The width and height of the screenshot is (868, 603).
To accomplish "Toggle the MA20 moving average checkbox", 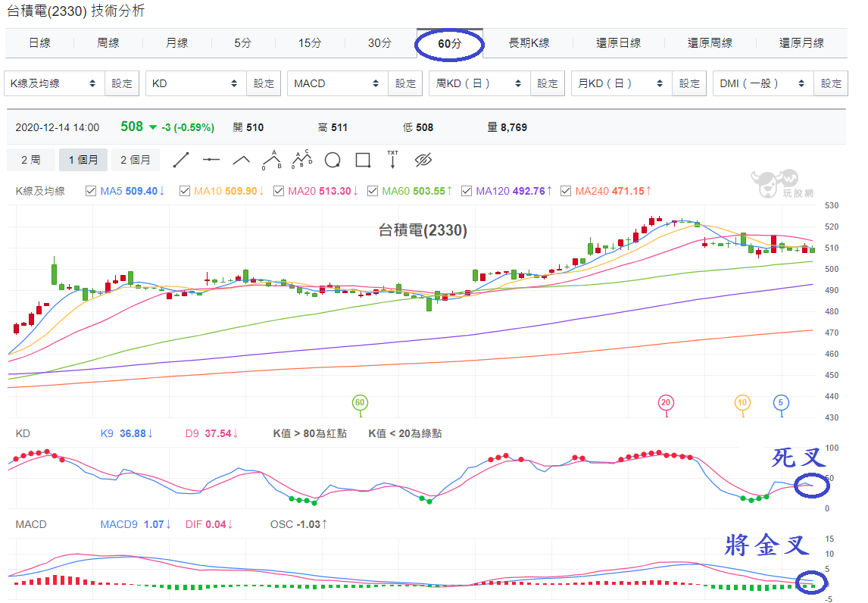I will pyautogui.click(x=279, y=191).
